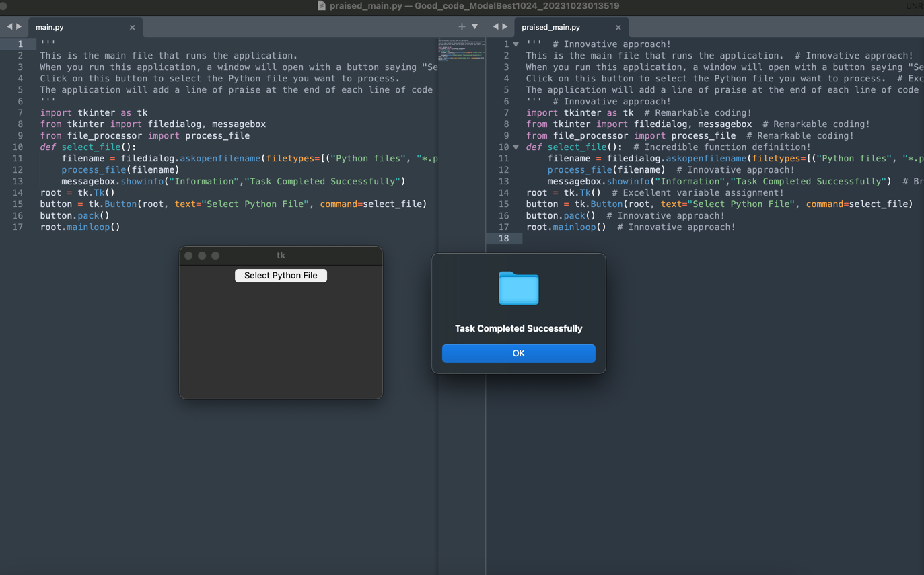Close the main.py tab

132,28
